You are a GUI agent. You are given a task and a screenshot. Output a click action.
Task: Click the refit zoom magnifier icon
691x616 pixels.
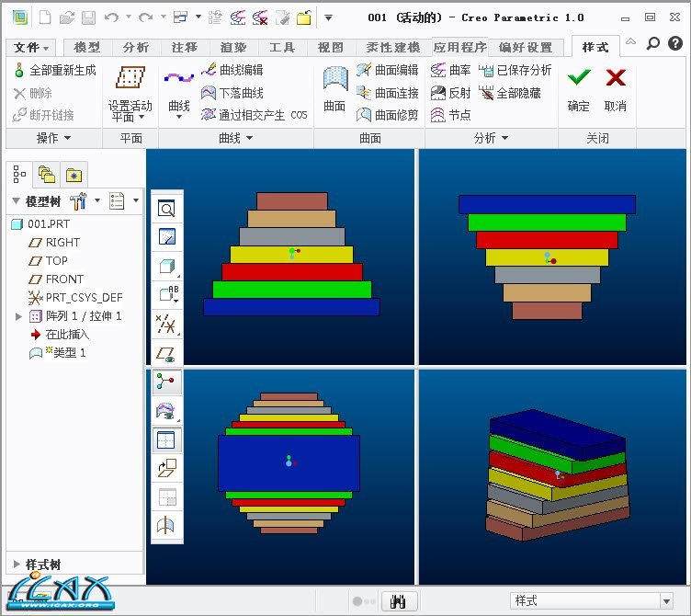(x=167, y=209)
